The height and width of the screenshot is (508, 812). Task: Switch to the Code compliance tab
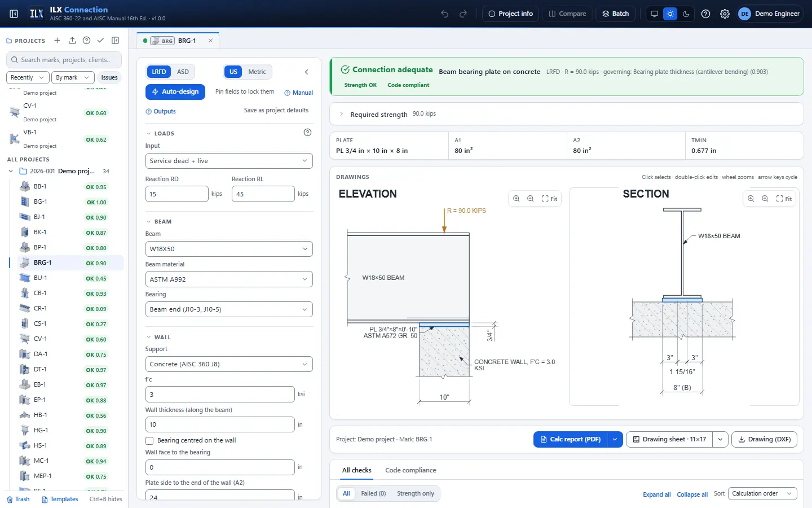point(411,470)
